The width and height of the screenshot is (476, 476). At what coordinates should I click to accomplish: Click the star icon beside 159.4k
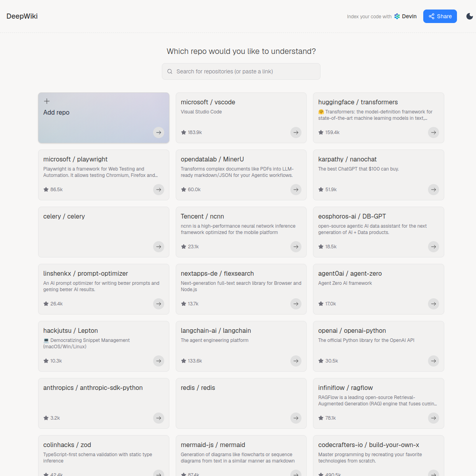pos(321,132)
